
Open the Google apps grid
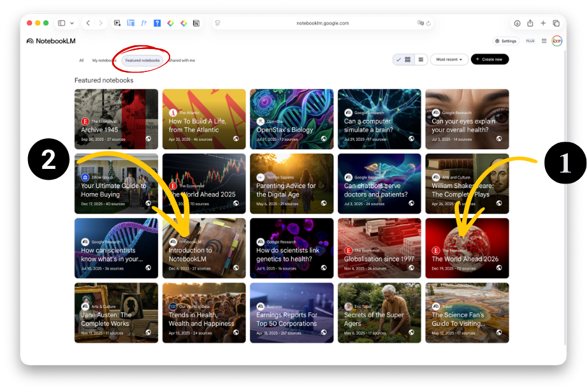coord(544,41)
